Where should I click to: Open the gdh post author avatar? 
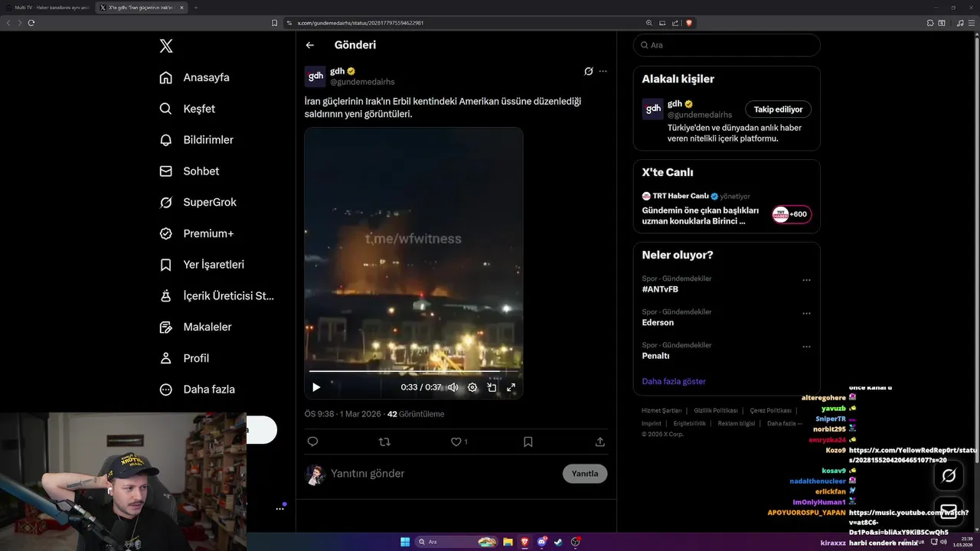pos(315,77)
